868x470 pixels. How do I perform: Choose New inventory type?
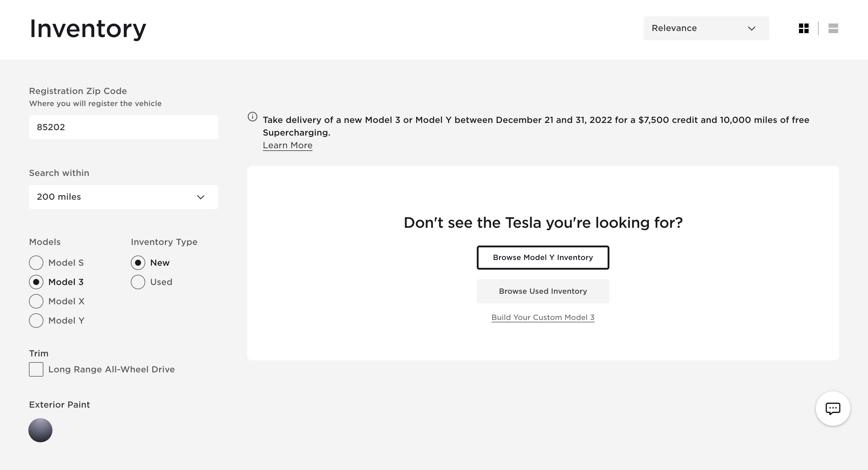click(138, 263)
